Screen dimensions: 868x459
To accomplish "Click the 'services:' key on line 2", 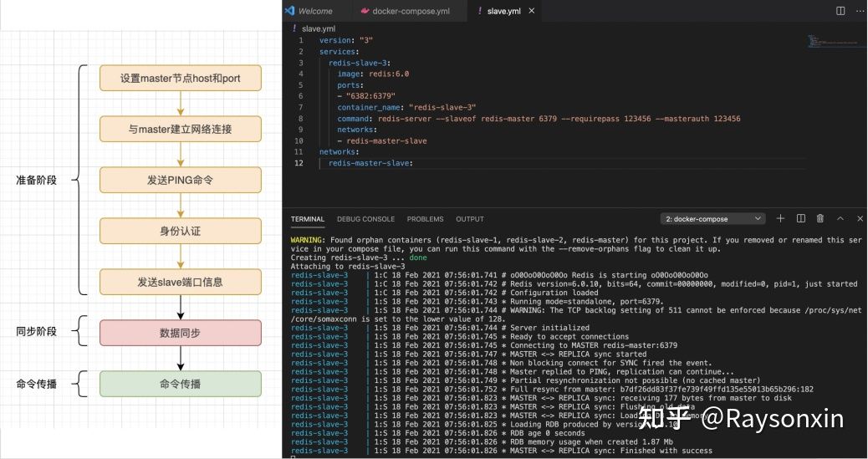I will click(x=339, y=52).
